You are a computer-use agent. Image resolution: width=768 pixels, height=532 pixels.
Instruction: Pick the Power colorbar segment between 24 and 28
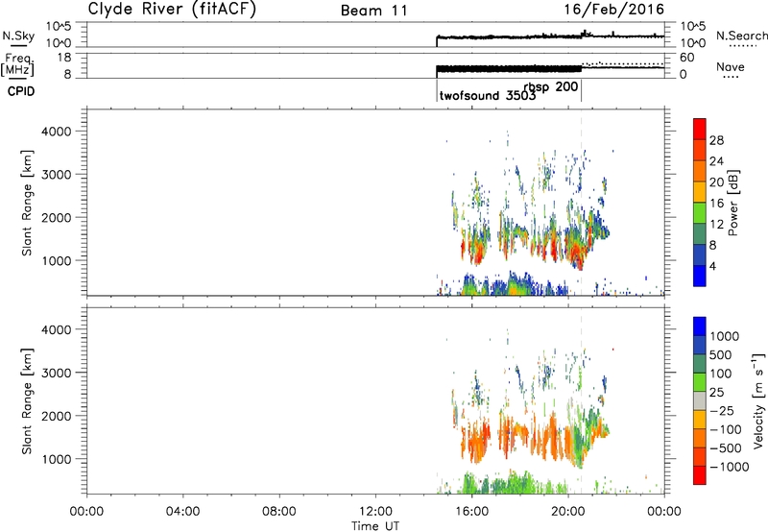700,150
